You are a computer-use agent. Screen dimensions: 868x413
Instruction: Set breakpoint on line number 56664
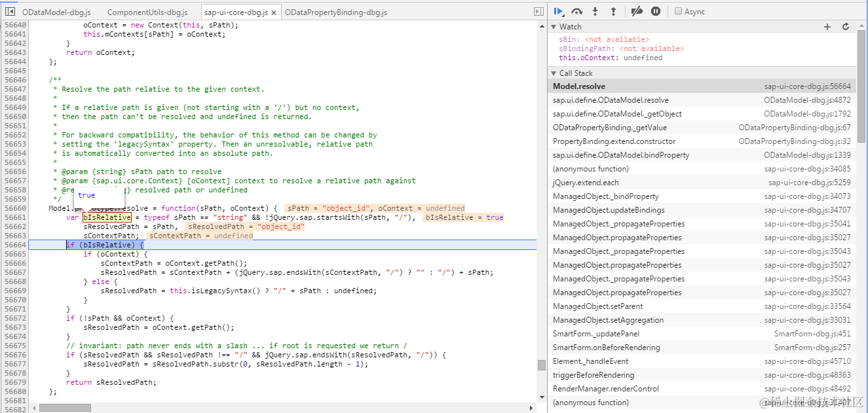coord(14,245)
